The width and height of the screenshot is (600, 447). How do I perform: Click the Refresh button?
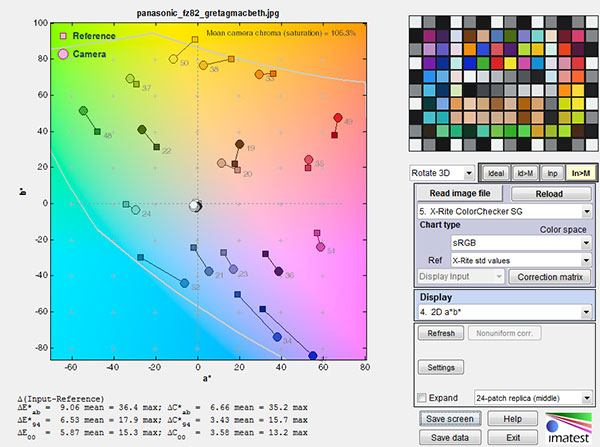tap(441, 333)
